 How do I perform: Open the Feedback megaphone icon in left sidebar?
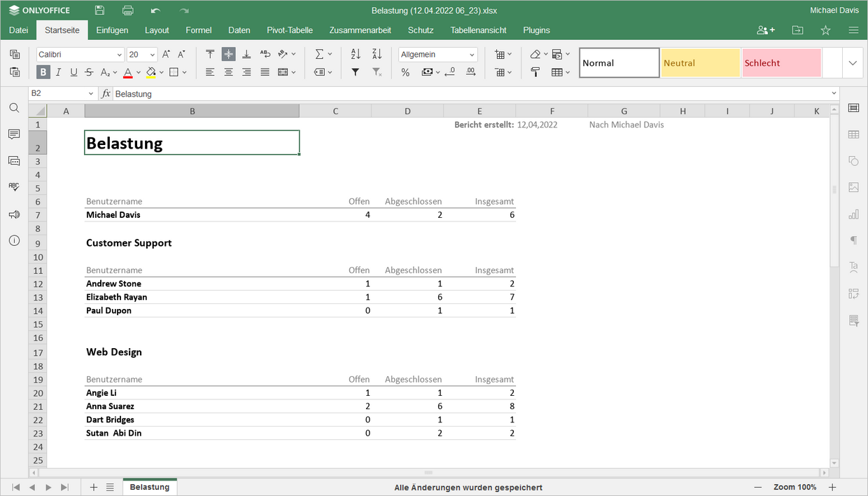point(14,214)
